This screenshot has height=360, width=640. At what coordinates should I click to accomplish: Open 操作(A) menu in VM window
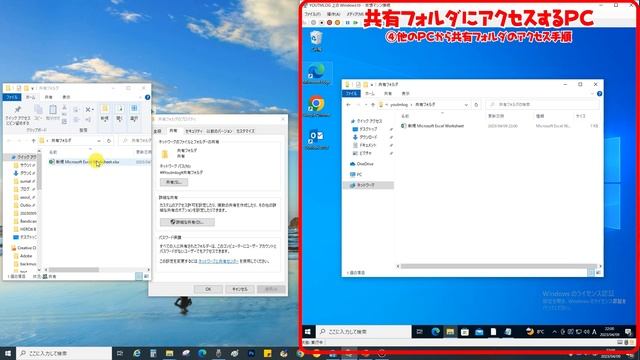point(333,14)
